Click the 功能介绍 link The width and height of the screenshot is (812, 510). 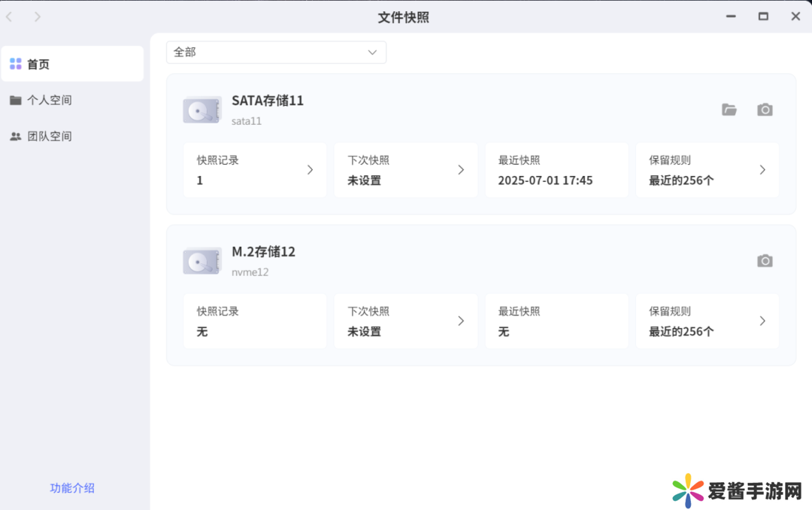tap(72, 487)
